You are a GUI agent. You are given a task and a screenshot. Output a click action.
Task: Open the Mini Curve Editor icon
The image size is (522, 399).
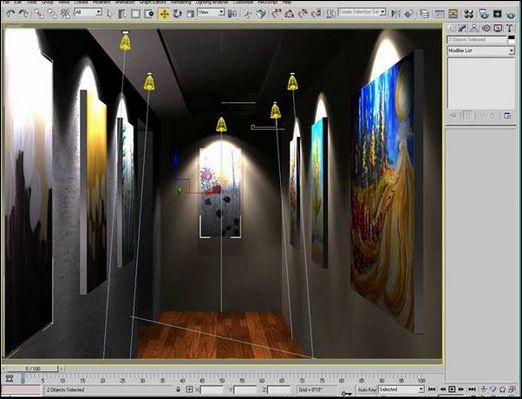(x=9, y=379)
